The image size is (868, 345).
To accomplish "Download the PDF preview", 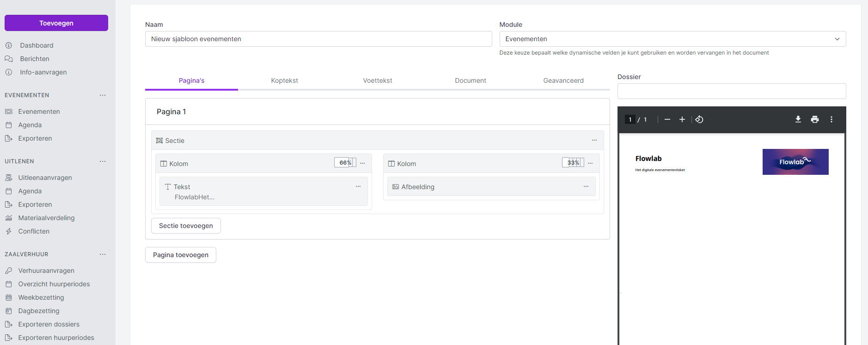I will point(798,119).
